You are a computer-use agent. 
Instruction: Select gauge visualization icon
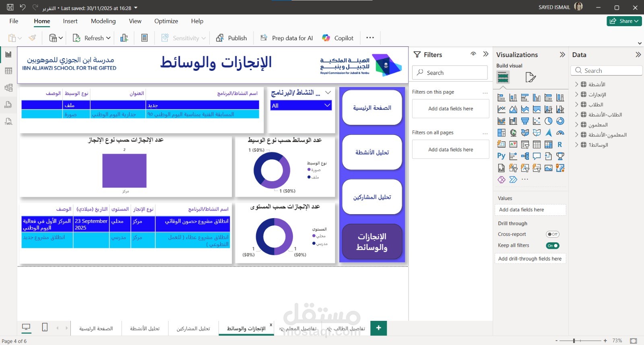coord(560,132)
